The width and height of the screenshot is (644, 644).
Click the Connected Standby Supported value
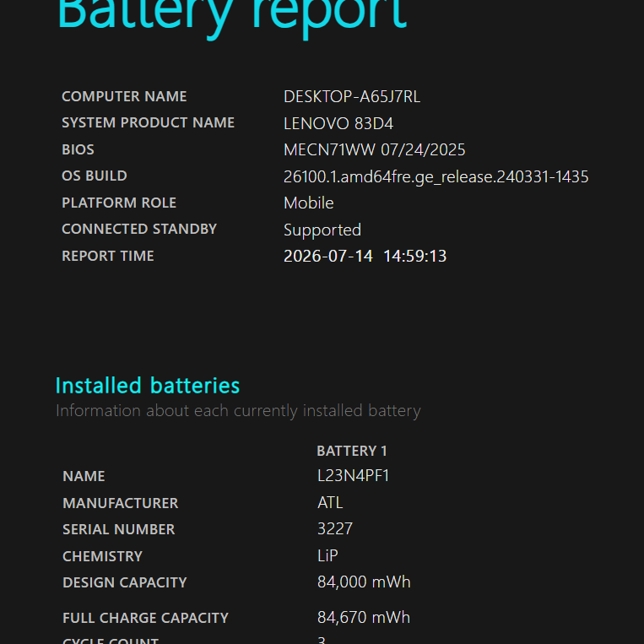[x=322, y=230]
